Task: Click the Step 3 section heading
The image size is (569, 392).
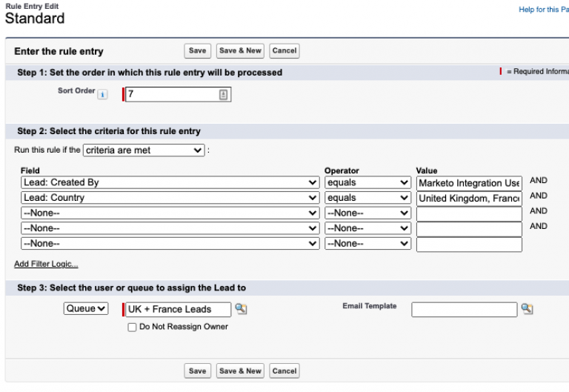Action: pyautogui.click(x=131, y=288)
